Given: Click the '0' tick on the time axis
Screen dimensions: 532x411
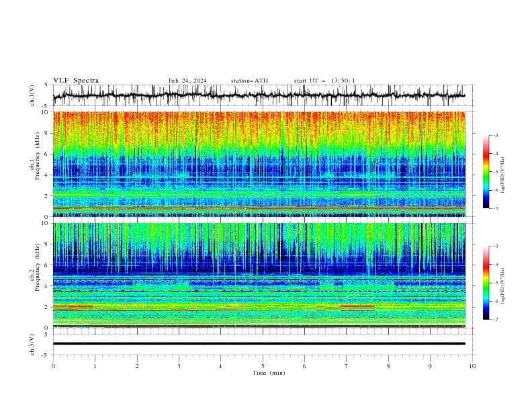Looking at the screenshot, I should 53,366.
